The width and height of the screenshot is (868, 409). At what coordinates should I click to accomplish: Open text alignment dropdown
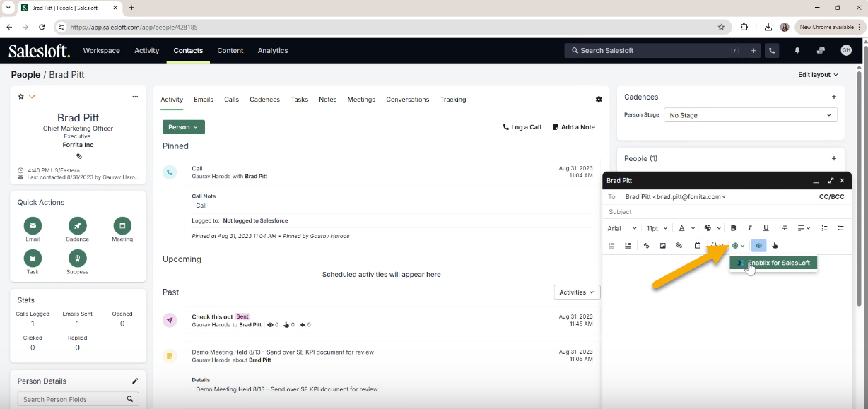tap(804, 228)
